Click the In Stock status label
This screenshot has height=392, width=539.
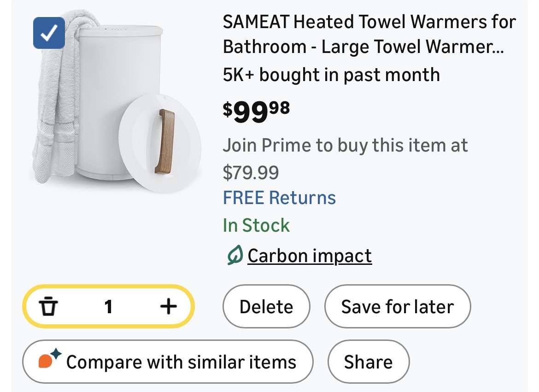coord(256,226)
